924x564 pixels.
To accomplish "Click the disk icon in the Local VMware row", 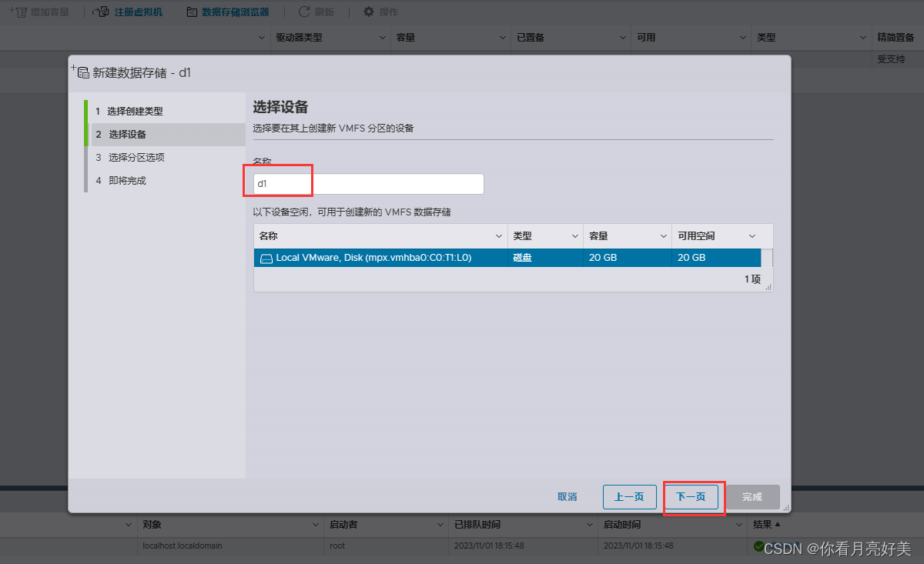I will pyautogui.click(x=266, y=259).
